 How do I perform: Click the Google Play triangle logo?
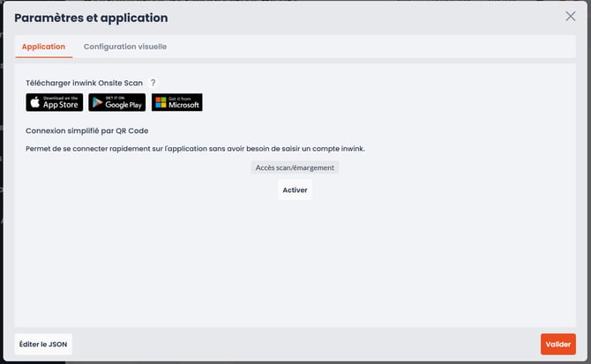[x=97, y=102]
